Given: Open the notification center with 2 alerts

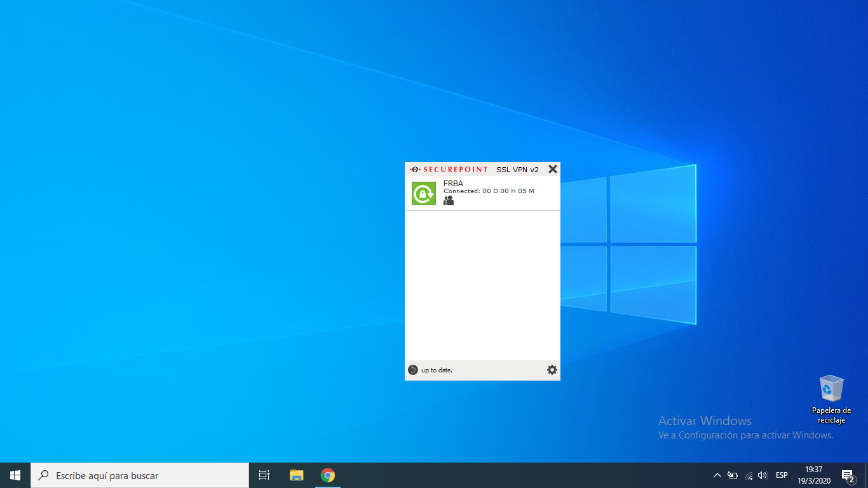Looking at the screenshot, I should click(848, 475).
